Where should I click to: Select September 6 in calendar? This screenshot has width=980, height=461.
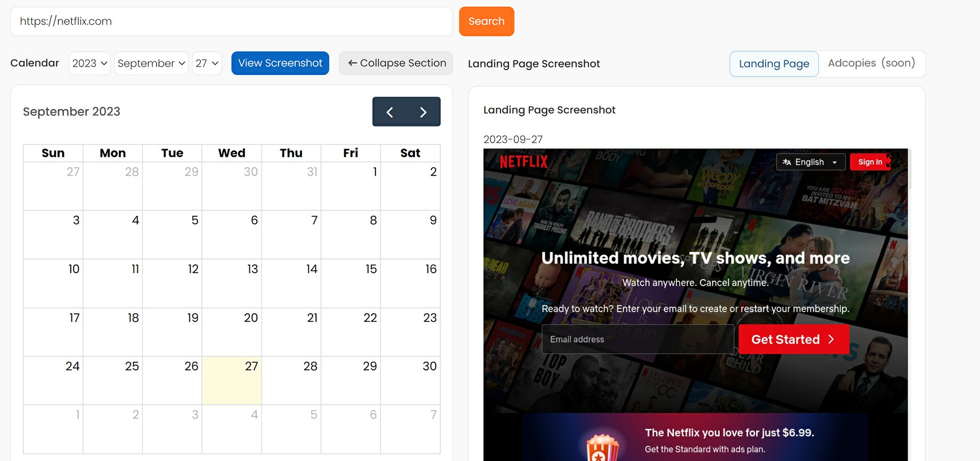pyautogui.click(x=232, y=235)
